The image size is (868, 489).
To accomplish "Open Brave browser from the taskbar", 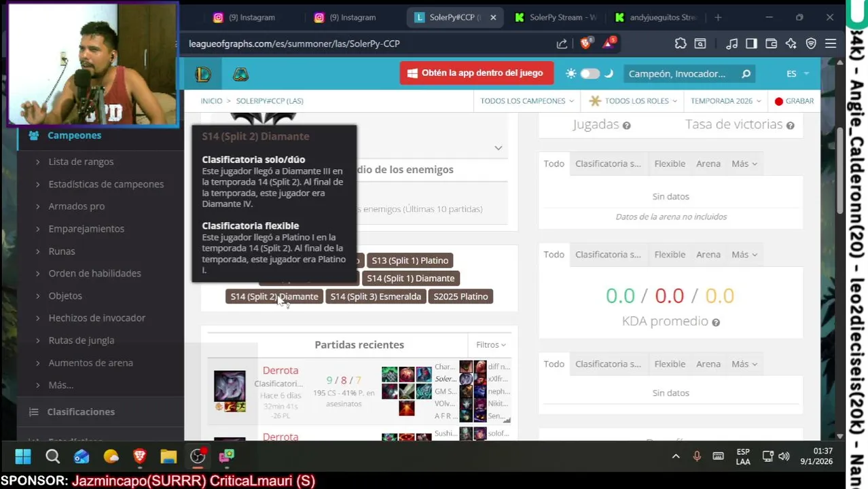I will pos(140,456).
